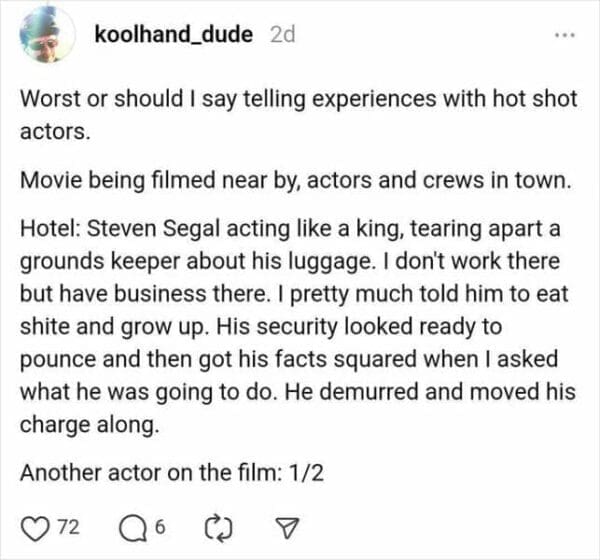Open the three-dot more options menu
Screen dimensions: 600x560
[x=566, y=35]
